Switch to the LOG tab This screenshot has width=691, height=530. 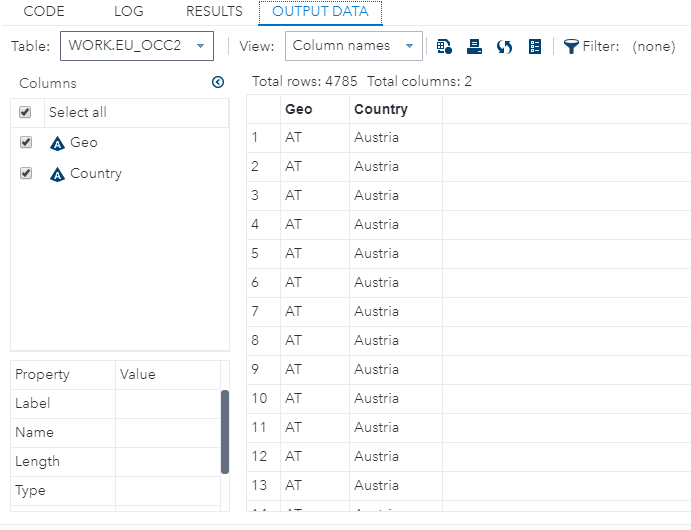coord(128,12)
